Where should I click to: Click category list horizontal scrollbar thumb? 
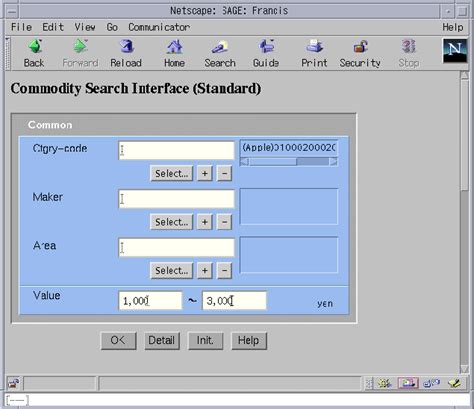point(273,162)
